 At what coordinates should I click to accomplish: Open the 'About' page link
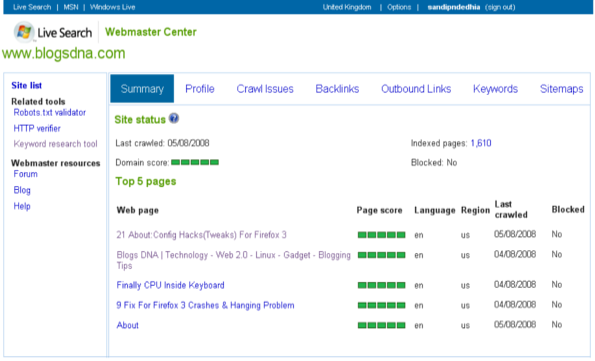pos(128,325)
